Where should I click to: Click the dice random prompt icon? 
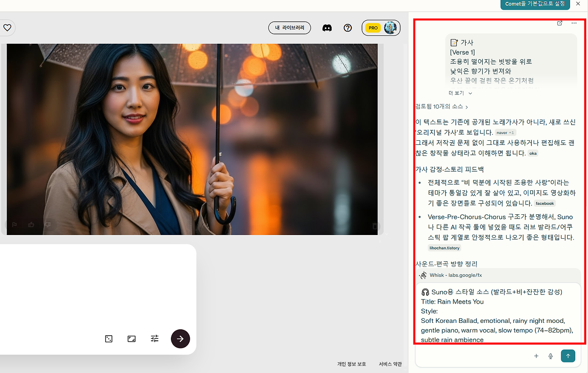click(x=109, y=339)
